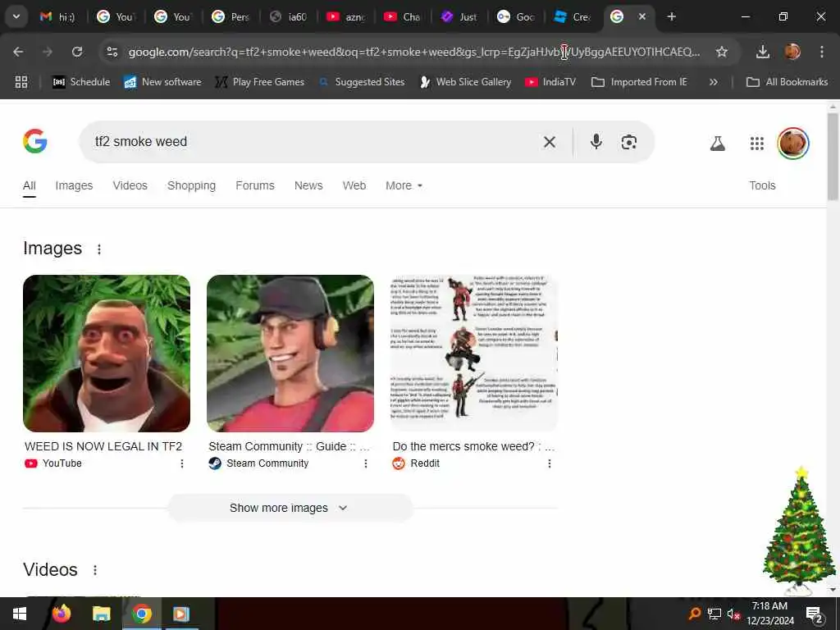
Task: Reload the page with refresh icon
Action: pos(77,52)
